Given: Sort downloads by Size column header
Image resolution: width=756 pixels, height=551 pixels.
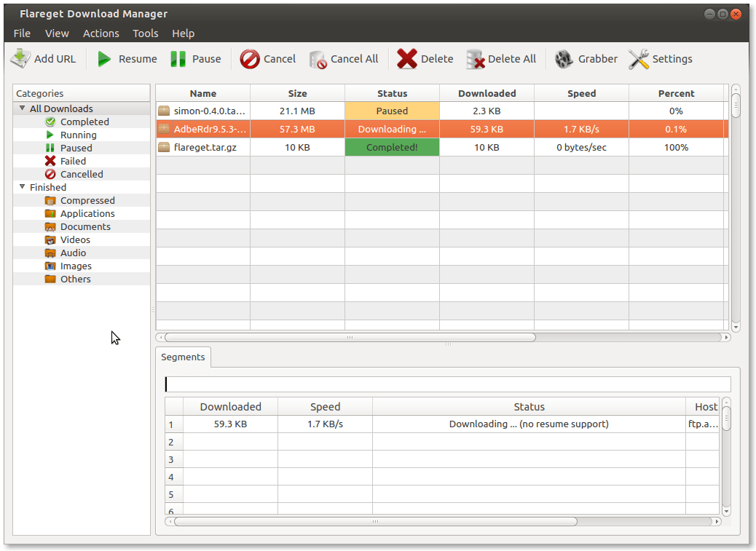Looking at the screenshot, I should [x=297, y=93].
